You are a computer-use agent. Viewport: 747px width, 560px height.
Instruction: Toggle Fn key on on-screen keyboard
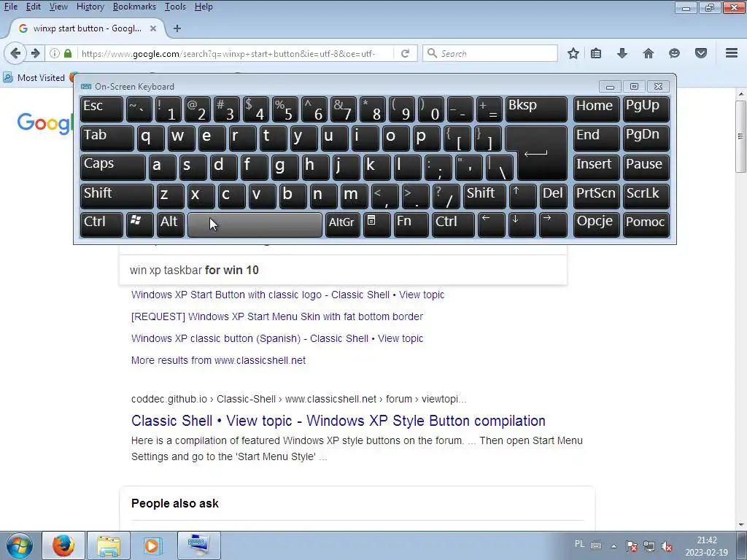click(411, 225)
